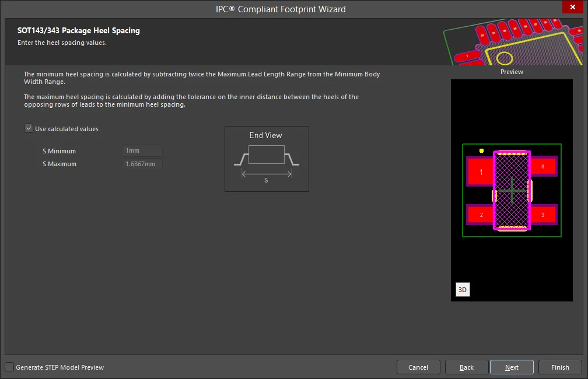588x379 pixels.
Task: Click the crosshatched component body in preview
Action: [x=512, y=191]
